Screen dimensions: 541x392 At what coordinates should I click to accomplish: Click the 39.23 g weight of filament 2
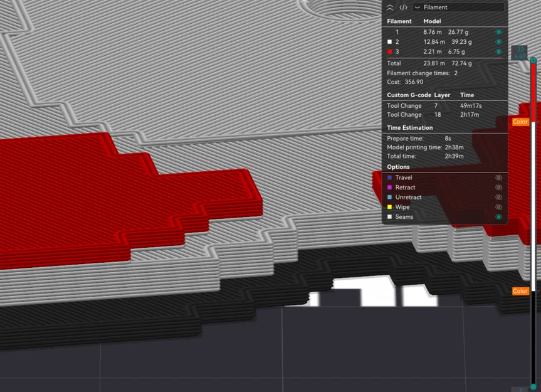pos(461,42)
